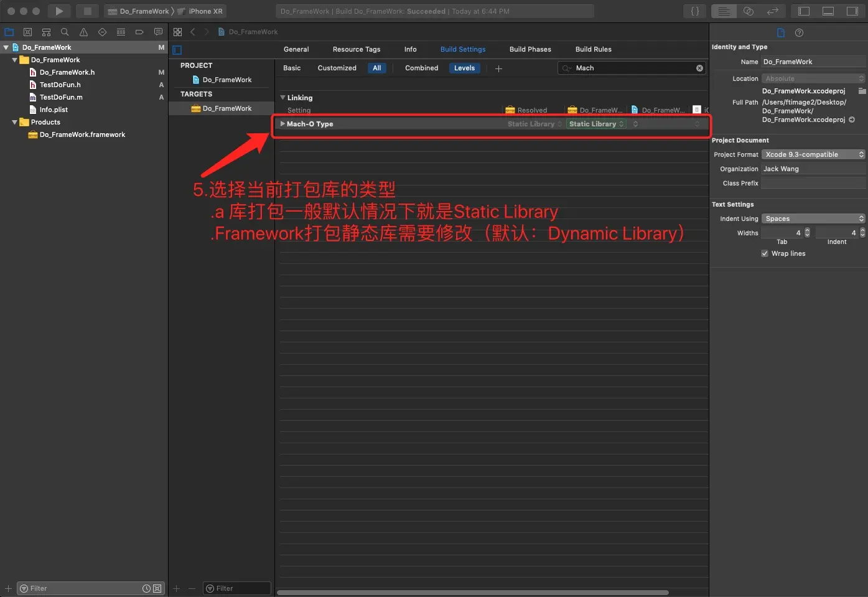The image size is (868, 597).
Task: Open the Project navigator folder icon
Action: [x=9, y=32]
